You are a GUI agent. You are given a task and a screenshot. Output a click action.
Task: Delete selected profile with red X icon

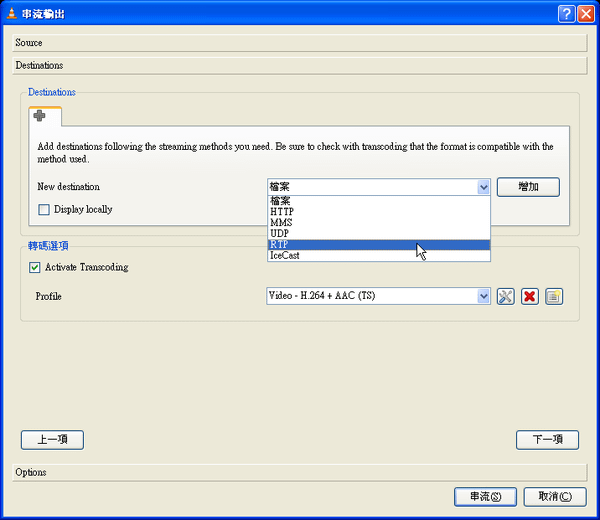click(530, 296)
